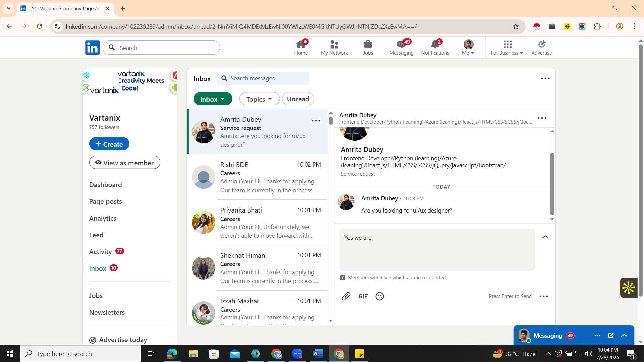This screenshot has height=362, width=644.
Task: Click conversation list scrollbar thumb
Action: [331, 120]
